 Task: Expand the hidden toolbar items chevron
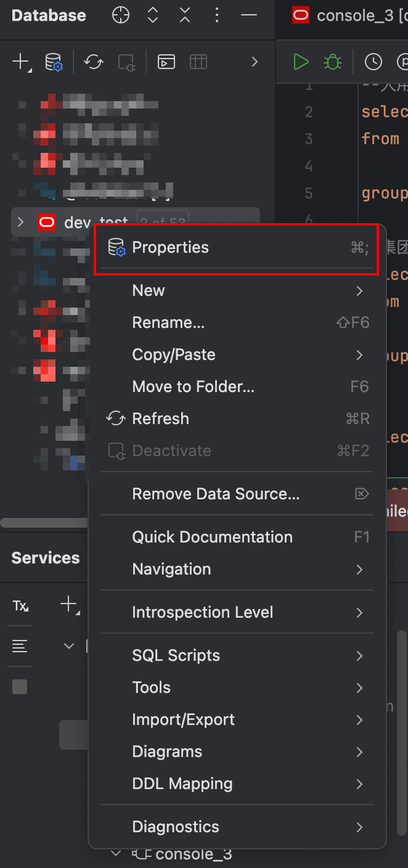coord(254,62)
